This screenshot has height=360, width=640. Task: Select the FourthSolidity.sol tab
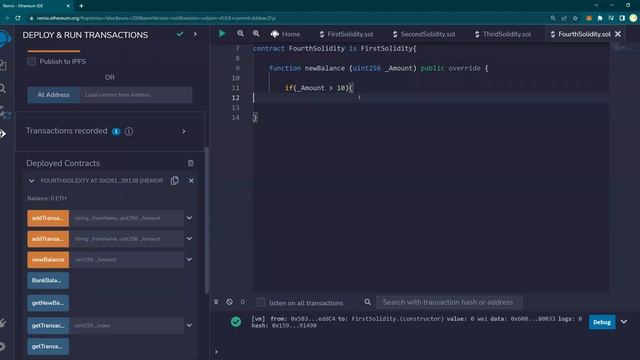580,34
